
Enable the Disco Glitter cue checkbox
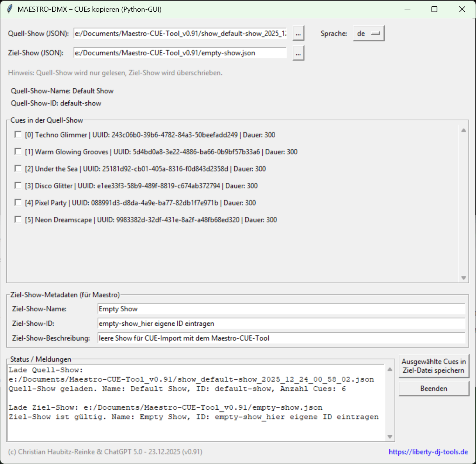(18, 186)
